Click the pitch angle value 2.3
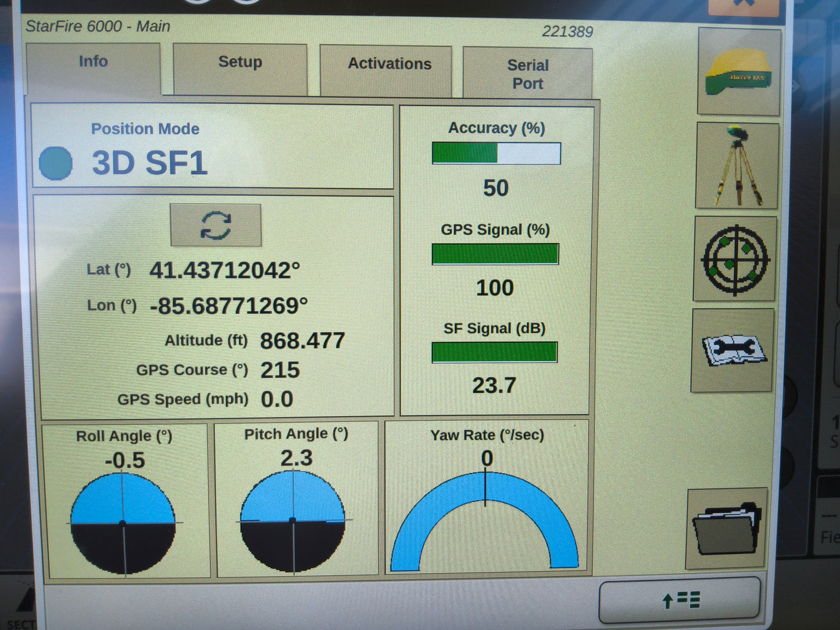This screenshot has height=630, width=840. (296, 458)
